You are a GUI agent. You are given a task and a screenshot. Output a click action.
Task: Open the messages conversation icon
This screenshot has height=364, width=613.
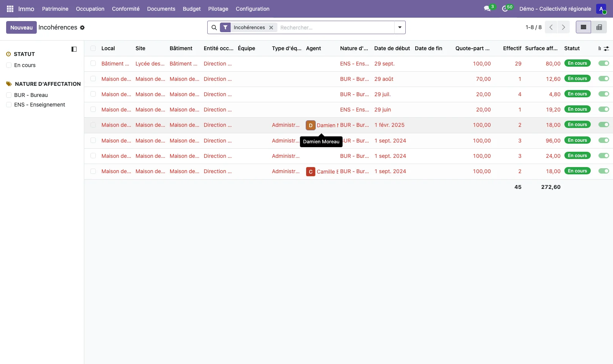tap(487, 8)
